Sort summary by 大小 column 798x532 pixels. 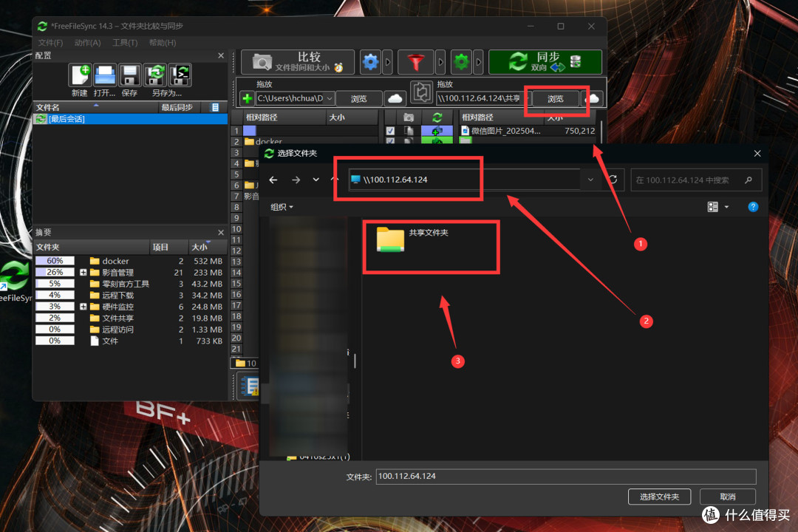click(208, 247)
